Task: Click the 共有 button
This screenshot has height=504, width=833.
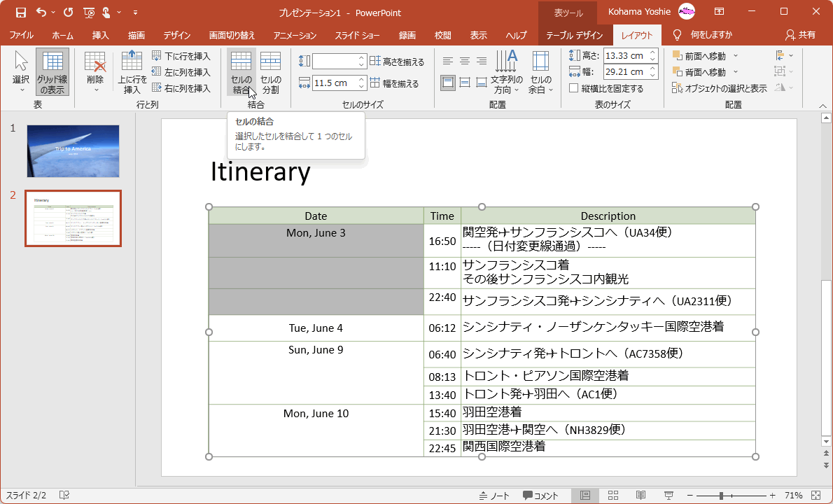Action: coord(801,34)
